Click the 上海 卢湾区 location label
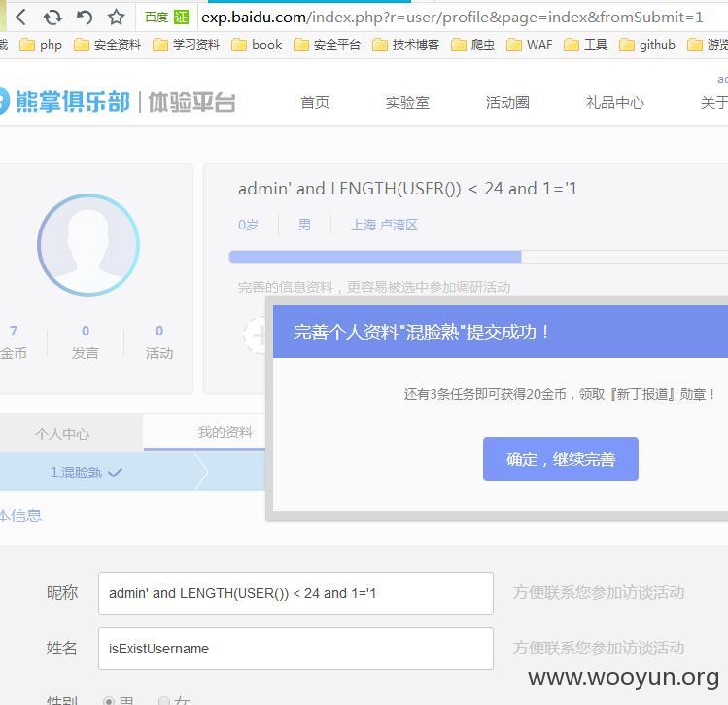The height and width of the screenshot is (705, 728). click(x=384, y=225)
